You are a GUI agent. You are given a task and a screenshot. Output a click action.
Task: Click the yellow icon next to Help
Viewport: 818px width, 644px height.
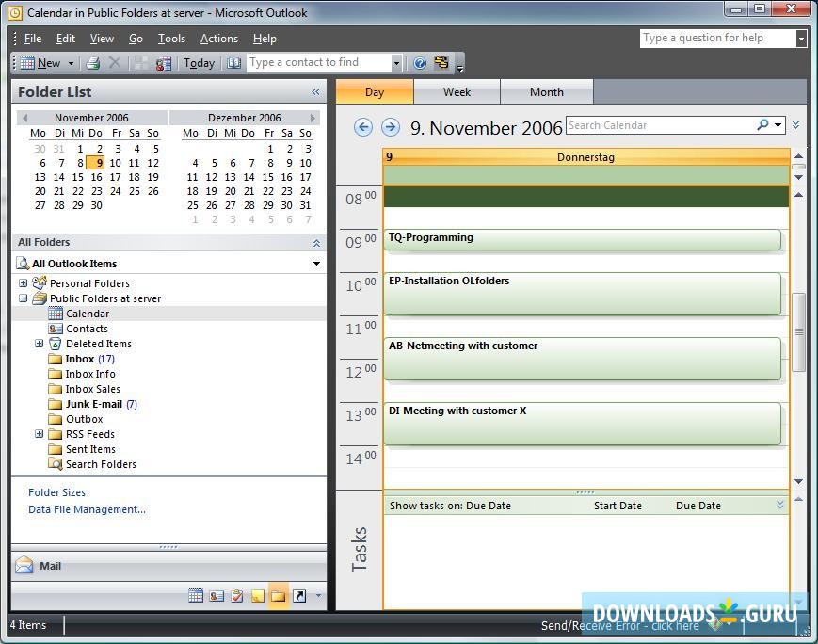coord(441,63)
